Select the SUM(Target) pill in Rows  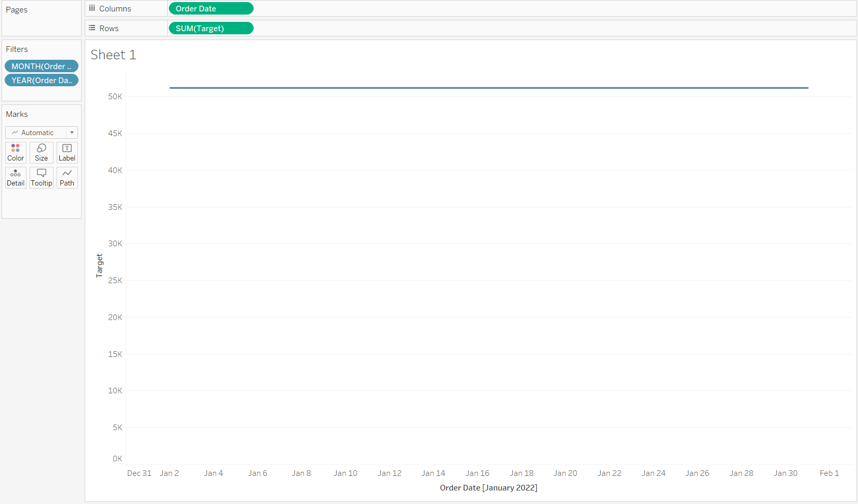pyautogui.click(x=211, y=28)
